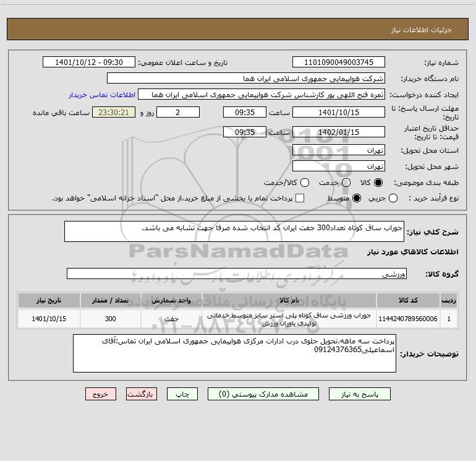Click the remaining days field showing 2

point(178,113)
